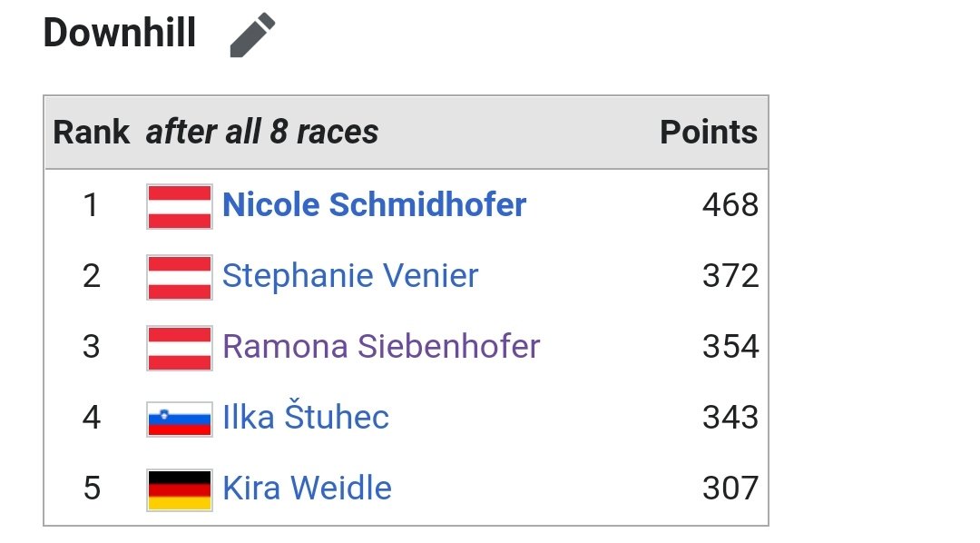The image size is (980, 543).
Task: Follow the Ramona Siebenhofer visited link
Action: click(x=381, y=346)
